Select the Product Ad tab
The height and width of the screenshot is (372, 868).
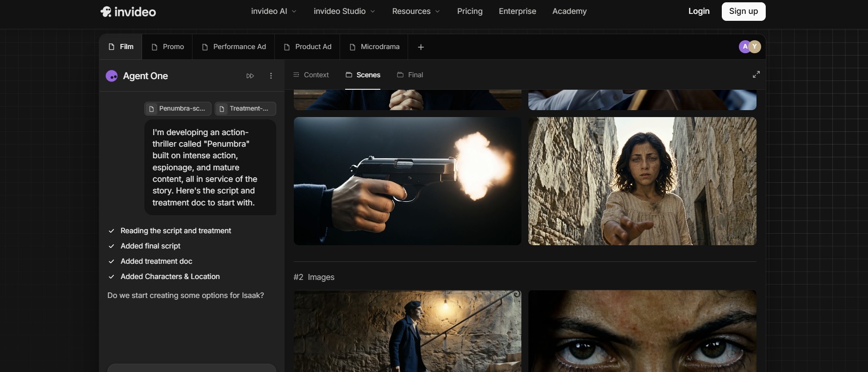[307, 47]
